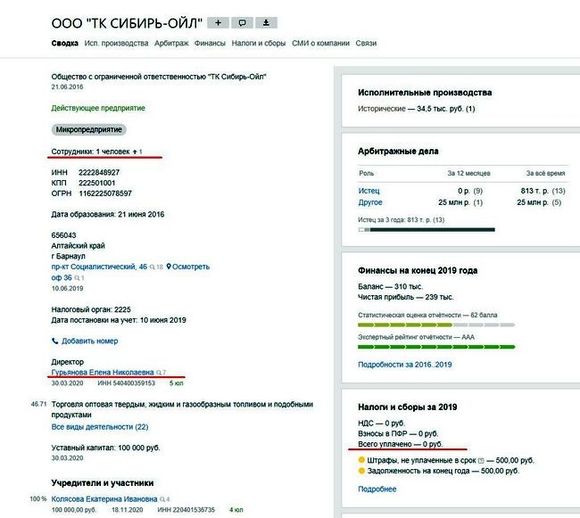The height and width of the screenshot is (518, 580).
Task: Click search icon after Гурьянова Елена Николаевна
Action: click(x=159, y=372)
